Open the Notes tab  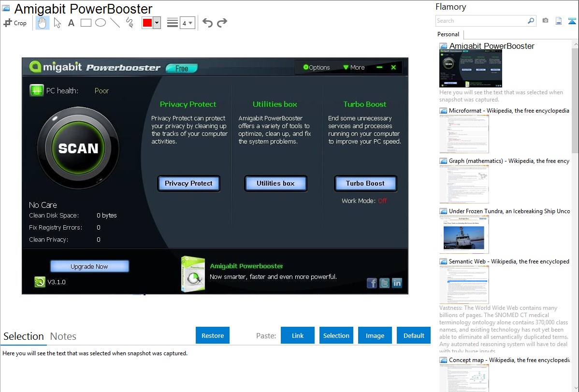63,336
